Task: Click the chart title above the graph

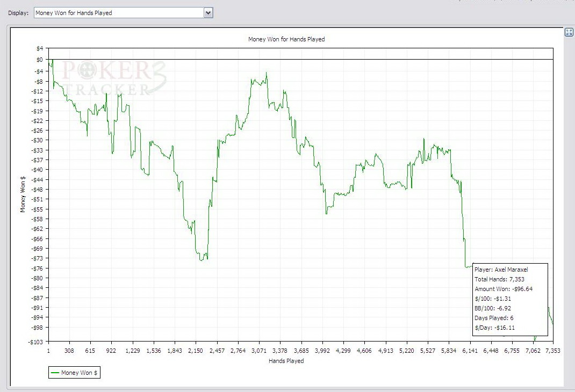Action: (x=286, y=39)
